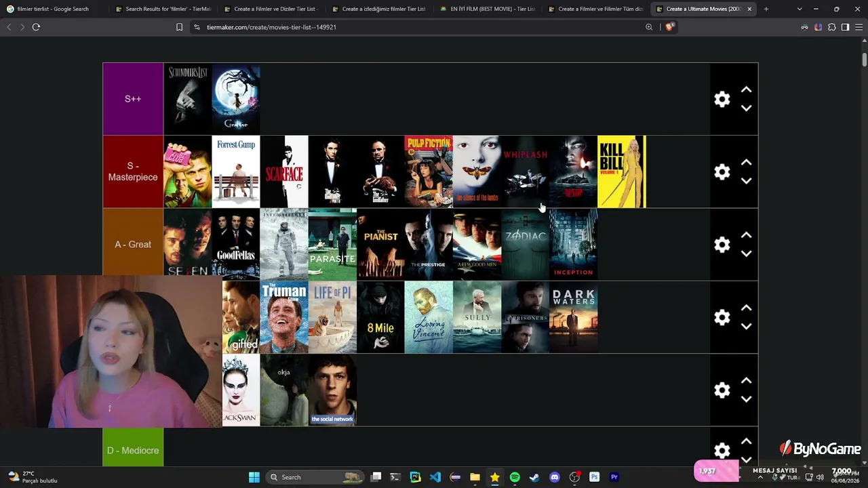868x488 pixels.
Task: Go back to the previous page
Action: pyautogui.click(x=9, y=27)
